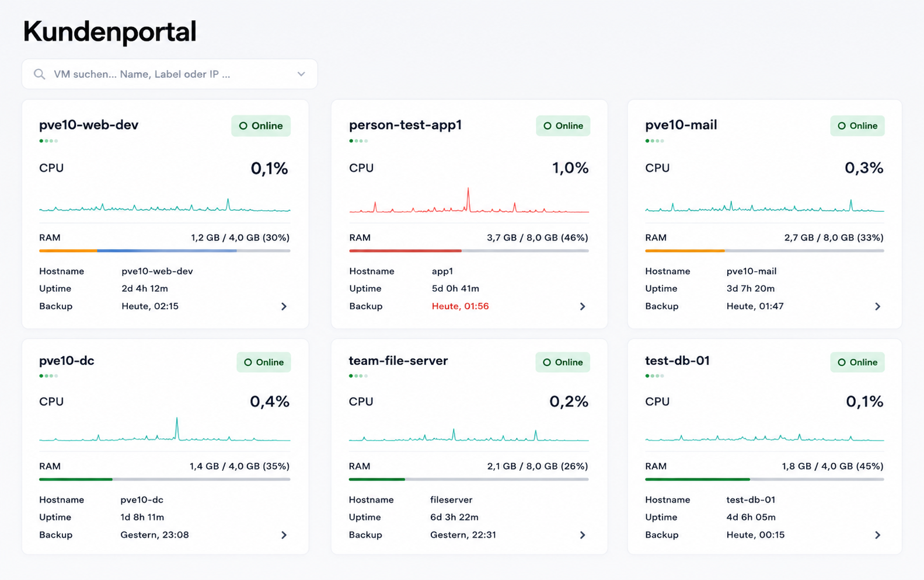924x580 pixels.
Task: Click the Online badge of pve10-dc
Action: (x=264, y=362)
